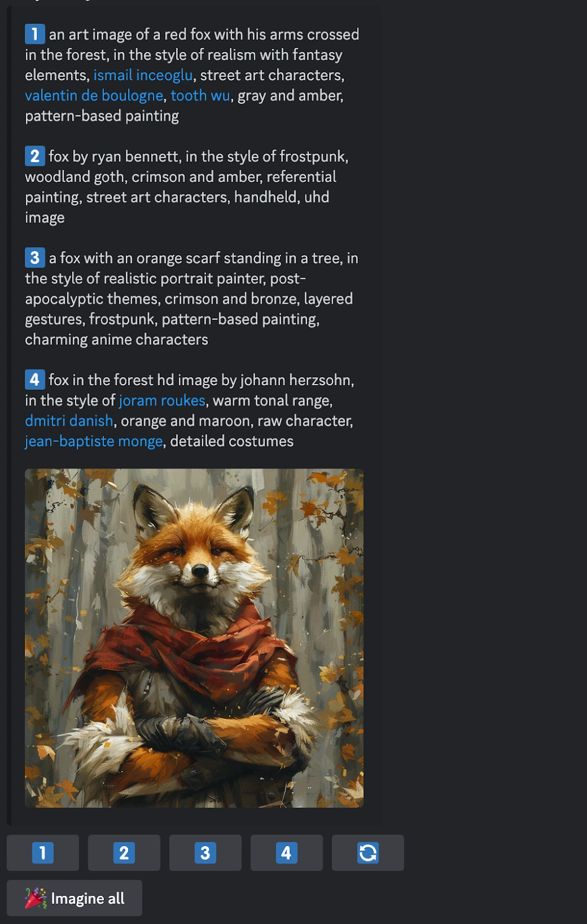587x924 pixels.
Task: Open the joram roukes link
Action: click(162, 400)
